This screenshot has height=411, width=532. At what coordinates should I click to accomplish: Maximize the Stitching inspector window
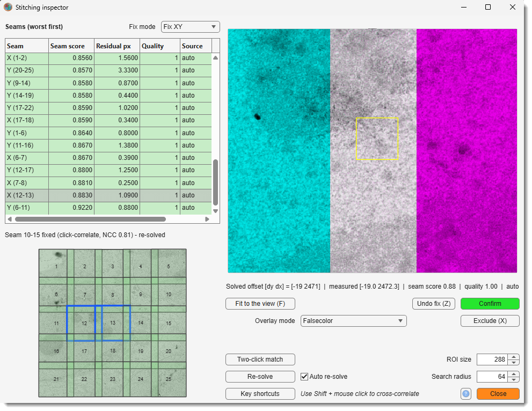488,7
